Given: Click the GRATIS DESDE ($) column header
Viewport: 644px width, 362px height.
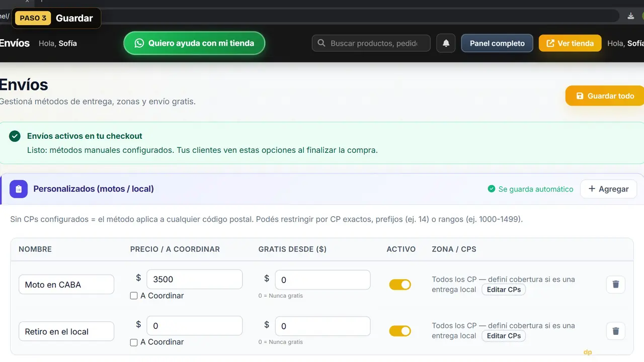Looking at the screenshot, I should [x=292, y=249].
